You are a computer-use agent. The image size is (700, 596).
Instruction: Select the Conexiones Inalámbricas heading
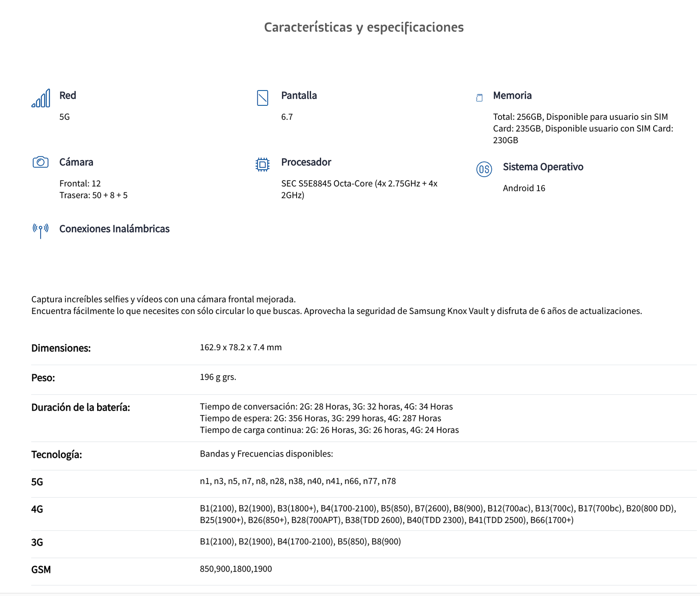114,229
